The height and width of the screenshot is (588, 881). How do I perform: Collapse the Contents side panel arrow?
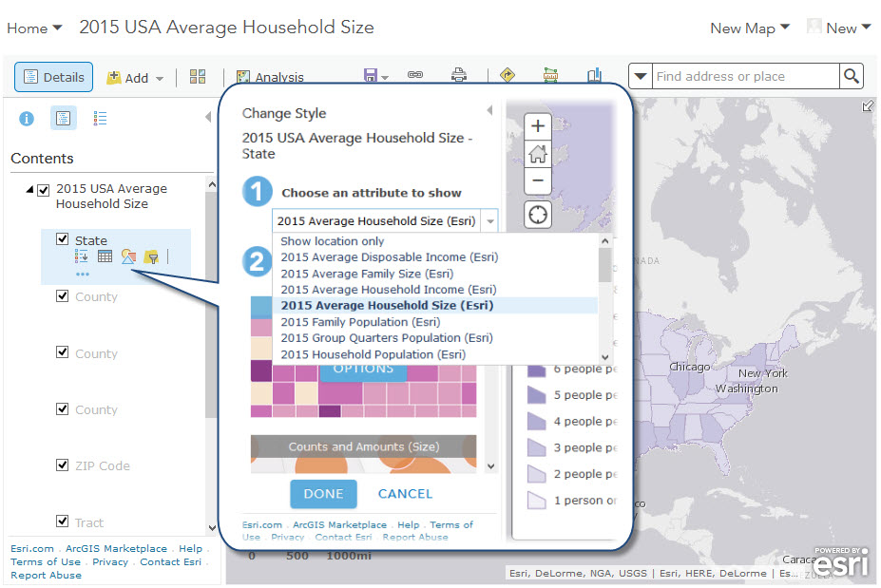tap(208, 117)
